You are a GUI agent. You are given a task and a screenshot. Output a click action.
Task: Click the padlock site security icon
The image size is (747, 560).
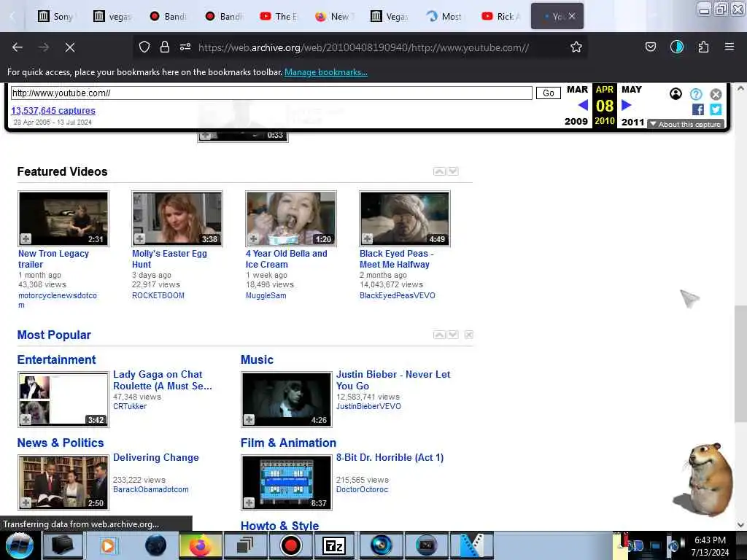pos(164,47)
